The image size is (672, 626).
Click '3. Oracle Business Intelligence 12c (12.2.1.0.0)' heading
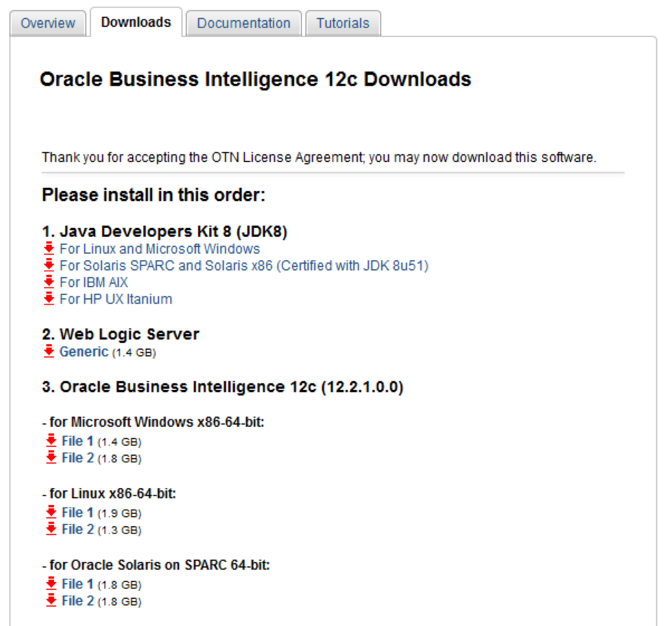pos(223,387)
